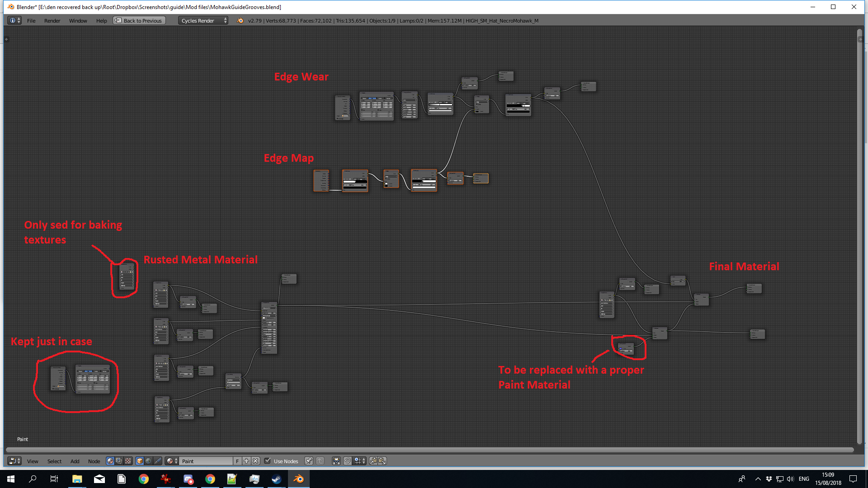
Task: Click the copy nodes to clipboard icon
Action: pyautogui.click(x=373, y=461)
